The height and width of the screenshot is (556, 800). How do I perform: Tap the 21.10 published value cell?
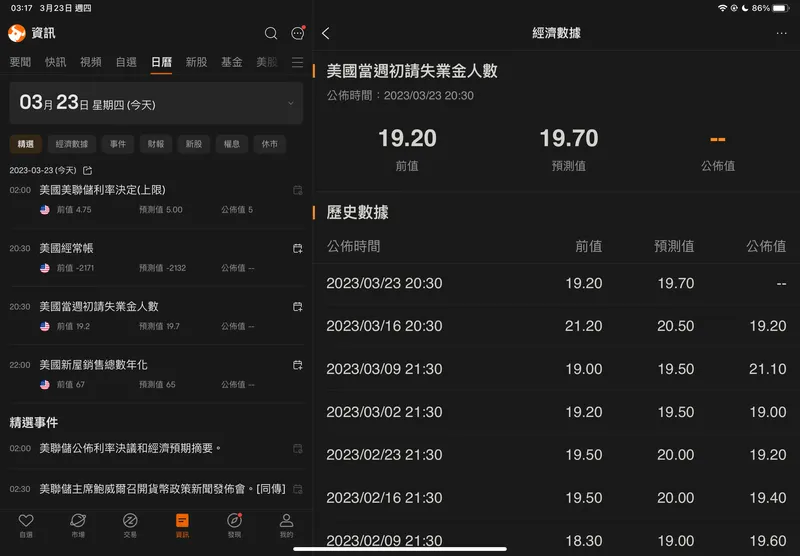click(x=767, y=369)
